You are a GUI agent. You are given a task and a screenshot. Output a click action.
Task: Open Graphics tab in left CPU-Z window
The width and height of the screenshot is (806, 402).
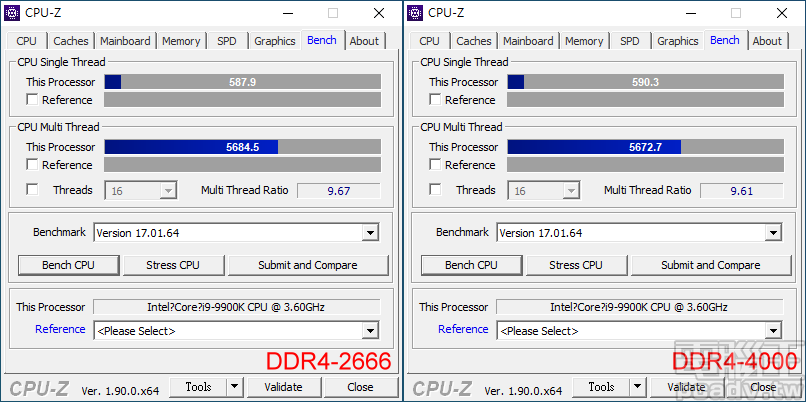pyautogui.click(x=274, y=41)
